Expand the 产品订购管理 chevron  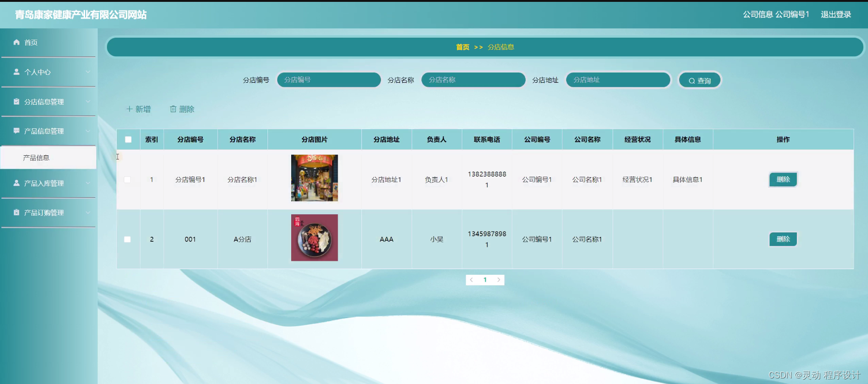click(88, 212)
